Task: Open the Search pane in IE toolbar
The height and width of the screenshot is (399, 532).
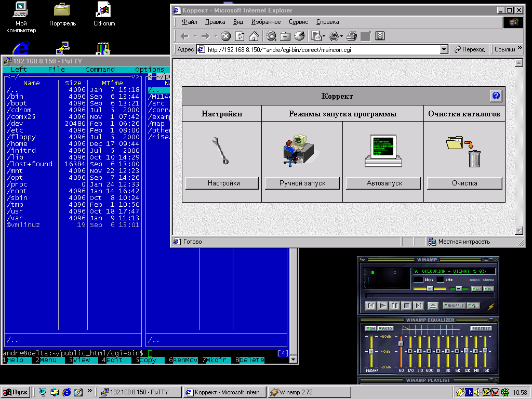Action: (271, 36)
